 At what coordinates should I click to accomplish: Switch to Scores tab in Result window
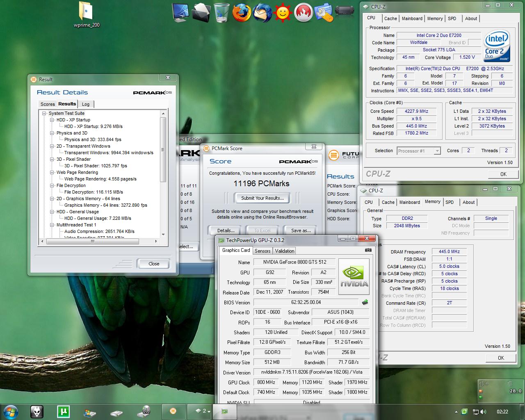48,104
